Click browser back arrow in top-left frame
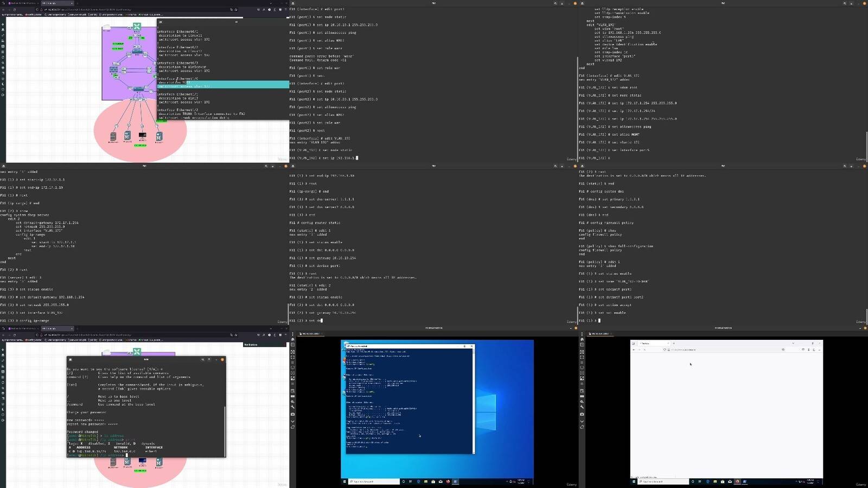The width and height of the screenshot is (868, 488). click(x=3, y=9)
